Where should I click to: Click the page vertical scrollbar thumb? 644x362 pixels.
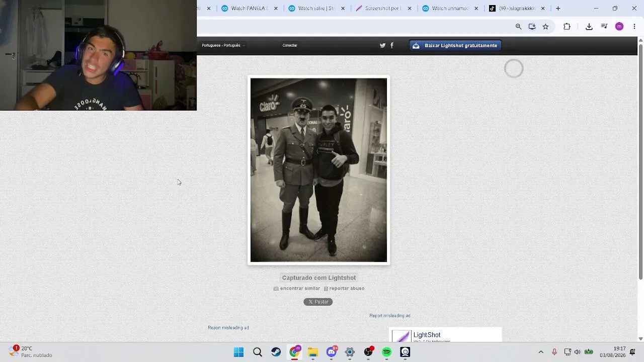coord(640,162)
